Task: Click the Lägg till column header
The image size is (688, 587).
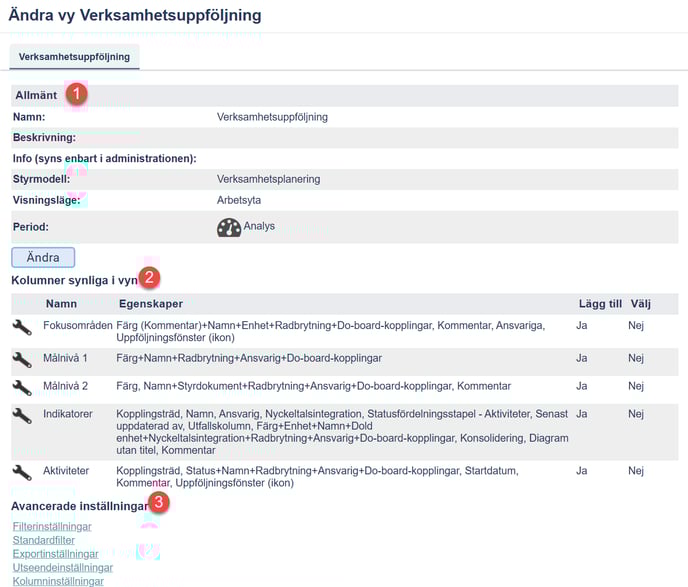Action: [x=600, y=303]
